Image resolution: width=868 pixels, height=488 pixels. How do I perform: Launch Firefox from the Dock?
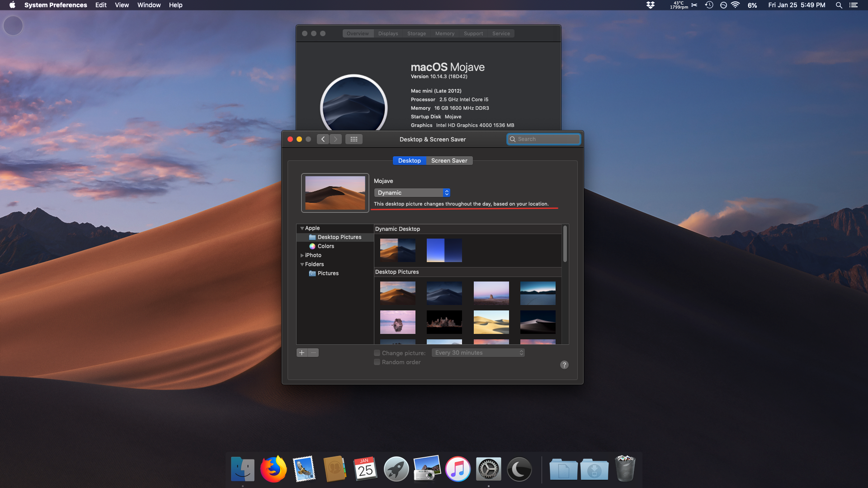coord(274,469)
